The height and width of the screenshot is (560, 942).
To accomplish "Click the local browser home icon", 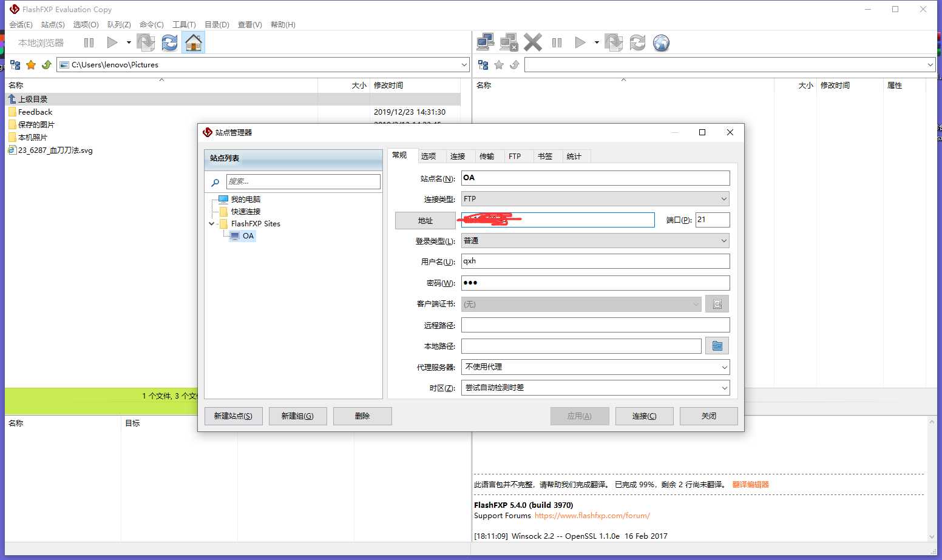I will [x=193, y=42].
